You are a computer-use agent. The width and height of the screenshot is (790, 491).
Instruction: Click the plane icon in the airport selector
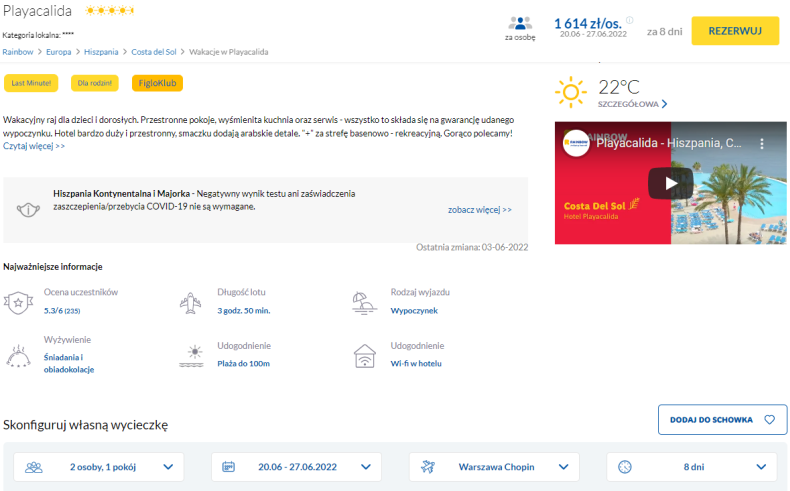[x=428, y=467]
